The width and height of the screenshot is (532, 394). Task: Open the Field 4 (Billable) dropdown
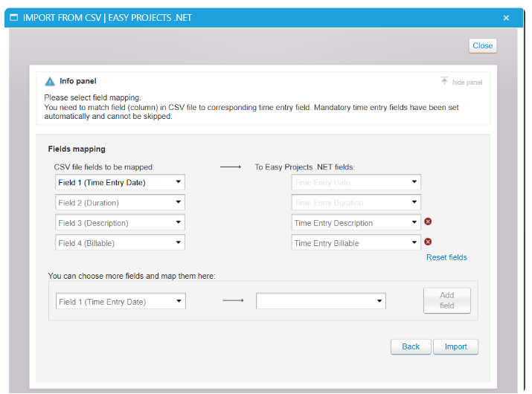pyautogui.click(x=120, y=243)
